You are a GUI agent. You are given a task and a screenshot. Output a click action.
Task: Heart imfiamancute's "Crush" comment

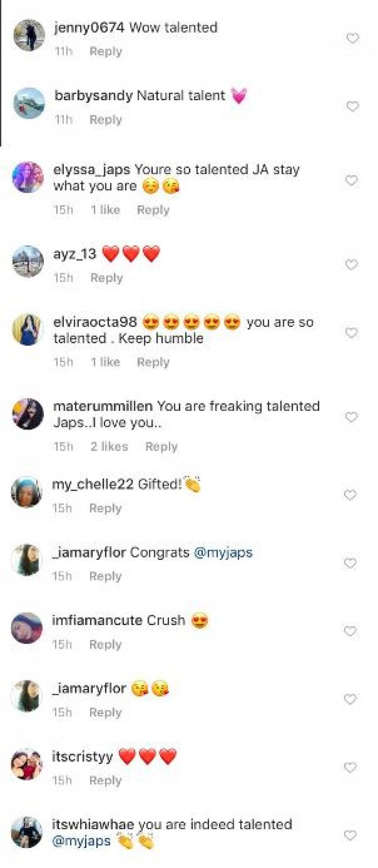[x=350, y=631]
